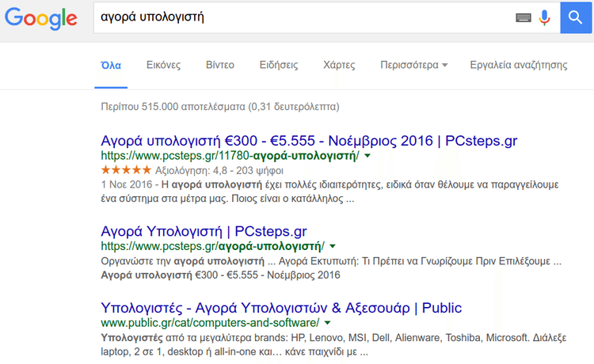
Task: Open the Αγορά υπολογιστή €300 - €5.555 result
Action: [309, 141]
